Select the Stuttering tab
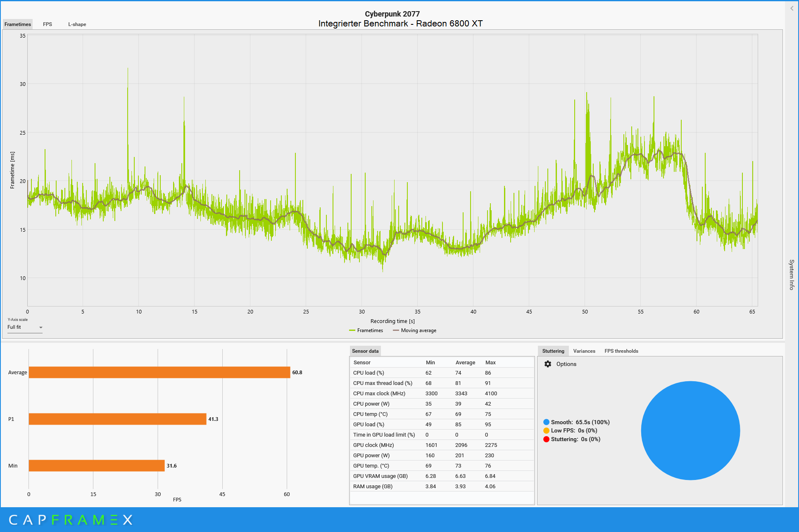Image resolution: width=799 pixels, height=532 pixels. (553, 351)
